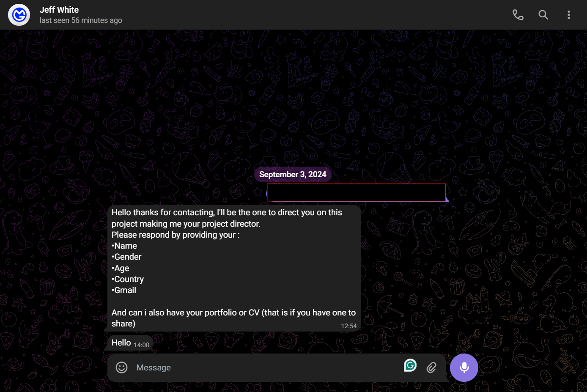
Task: Select the blacked-out sent message bubble
Action: 356,192
